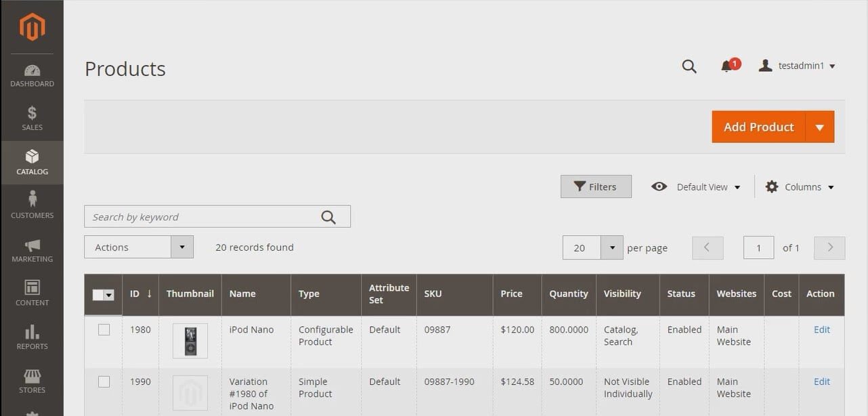Check the iPod Nano row checkbox
This screenshot has width=868, height=416.
click(x=104, y=330)
